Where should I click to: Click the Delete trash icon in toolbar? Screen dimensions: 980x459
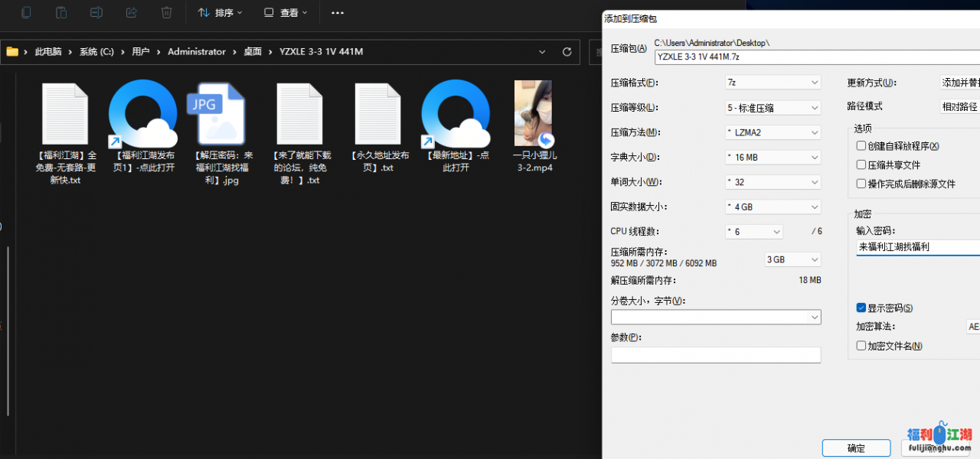pyautogui.click(x=166, y=12)
